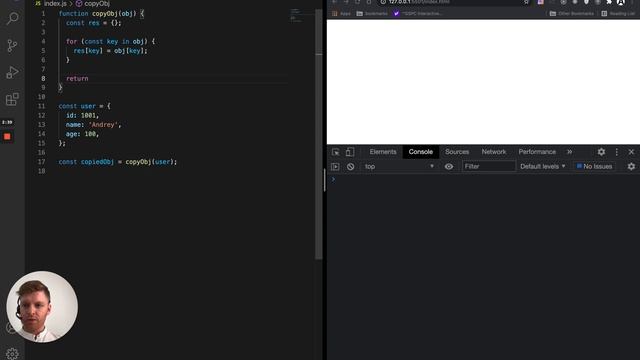Open the Reading List
The image size is (640, 360).
point(618,13)
